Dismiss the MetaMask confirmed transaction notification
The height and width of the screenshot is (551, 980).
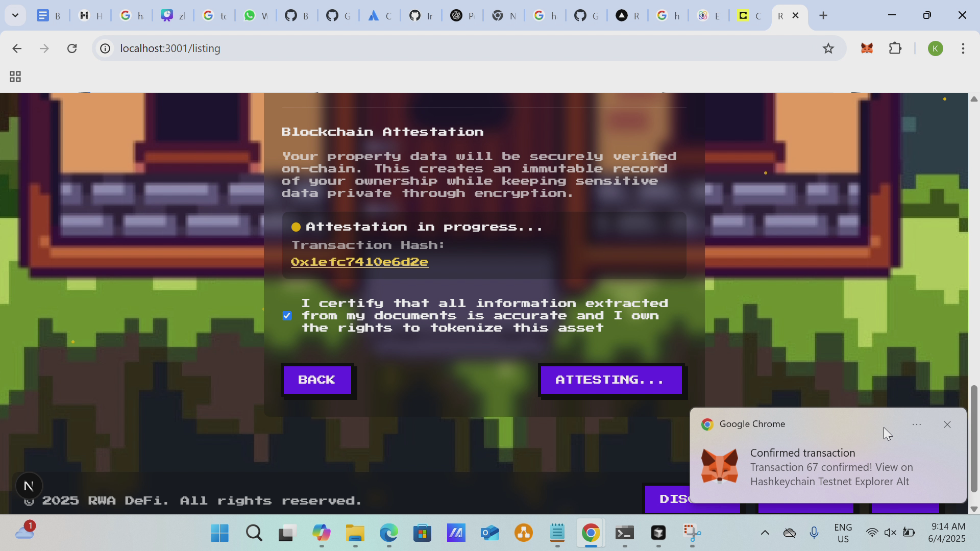click(947, 424)
